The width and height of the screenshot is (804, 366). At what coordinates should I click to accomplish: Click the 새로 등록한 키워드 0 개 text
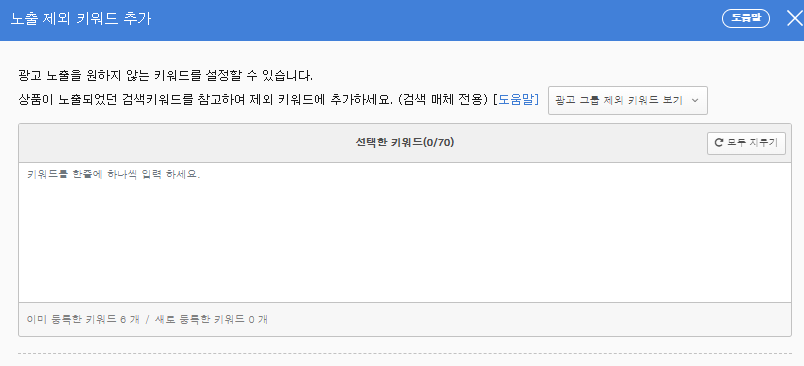(209, 320)
